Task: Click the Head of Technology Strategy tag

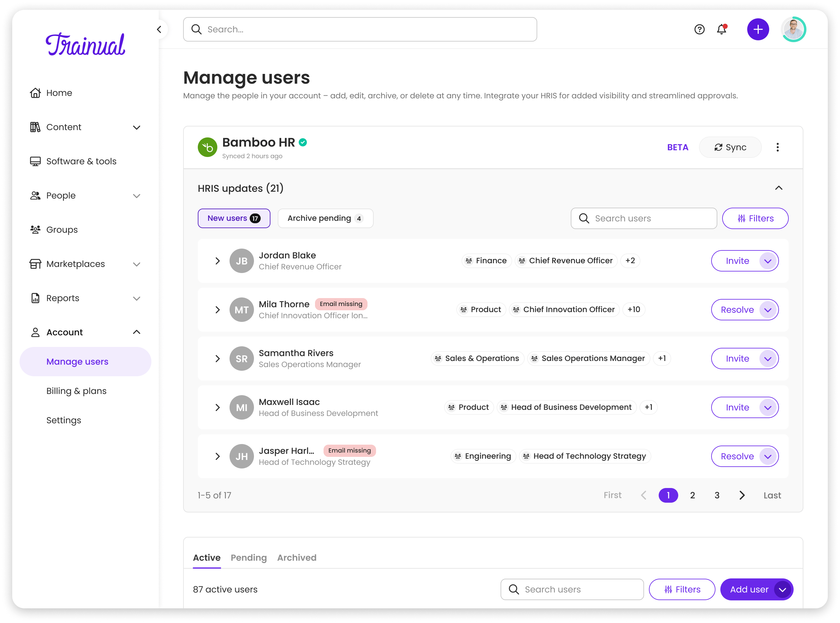Action: pyautogui.click(x=585, y=456)
